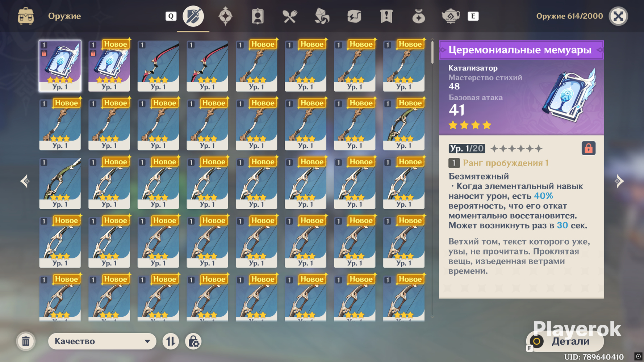Open the Furnishings teapot tab
The height and width of the screenshot is (362, 644).
451,17
